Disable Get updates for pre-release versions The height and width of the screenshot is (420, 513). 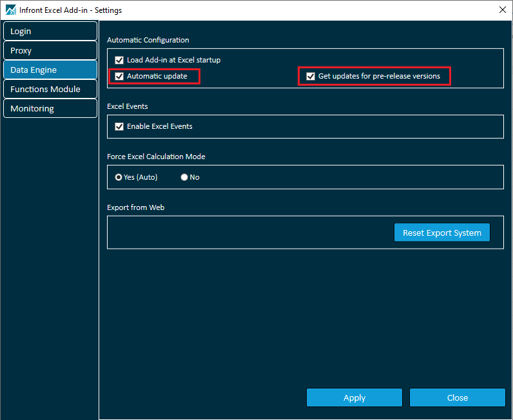click(311, 76)
